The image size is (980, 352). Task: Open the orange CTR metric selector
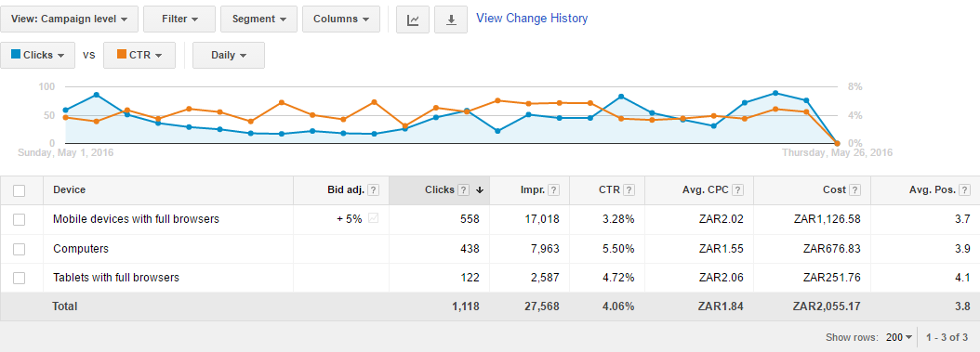click(139, 55)
